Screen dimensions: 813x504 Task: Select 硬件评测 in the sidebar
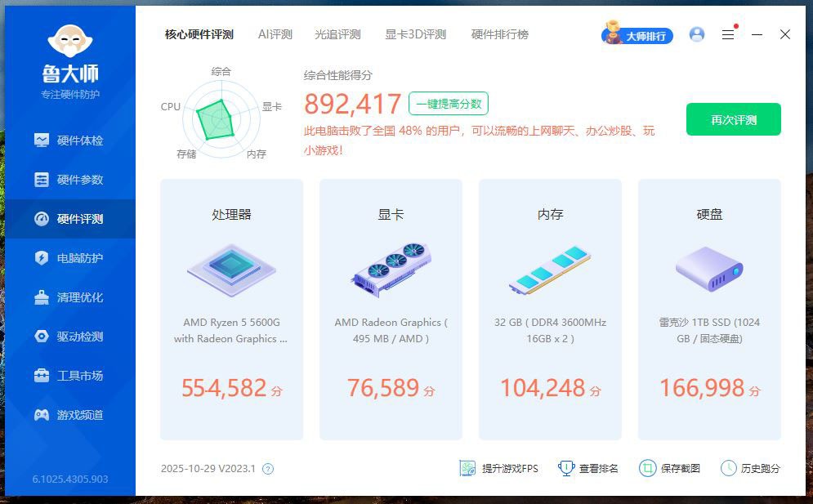(x=70, y=219)
